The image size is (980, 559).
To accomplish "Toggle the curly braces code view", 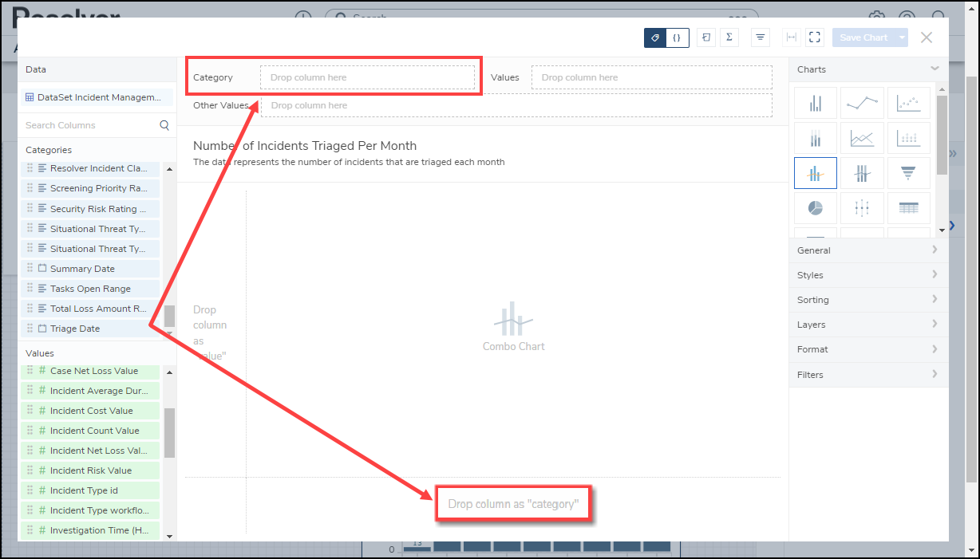I will pos(678,37).
